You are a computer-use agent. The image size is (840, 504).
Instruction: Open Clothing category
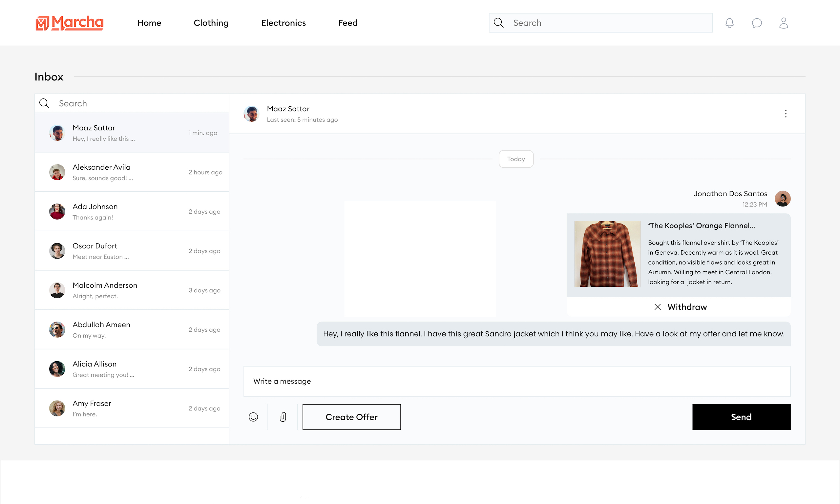[211, 23]
